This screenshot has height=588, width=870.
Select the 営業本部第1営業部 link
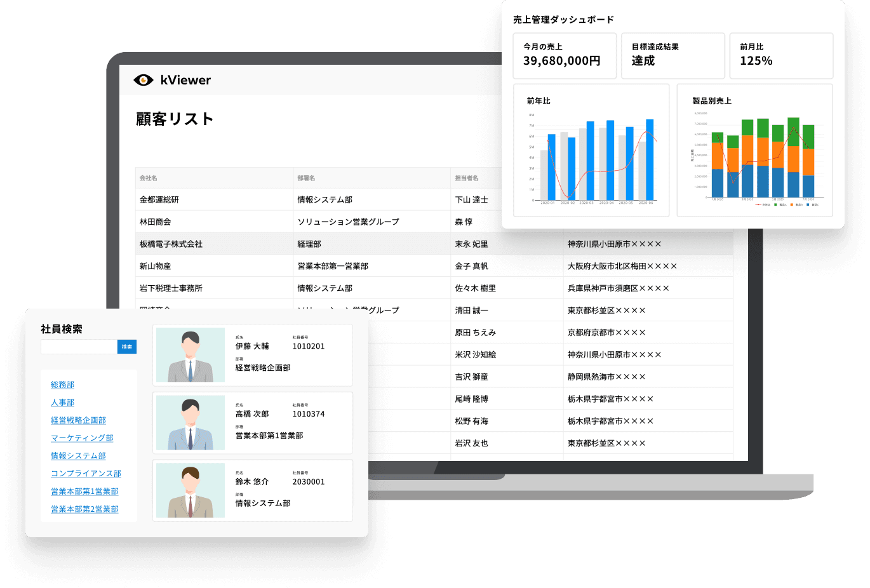tap(84, 491)
